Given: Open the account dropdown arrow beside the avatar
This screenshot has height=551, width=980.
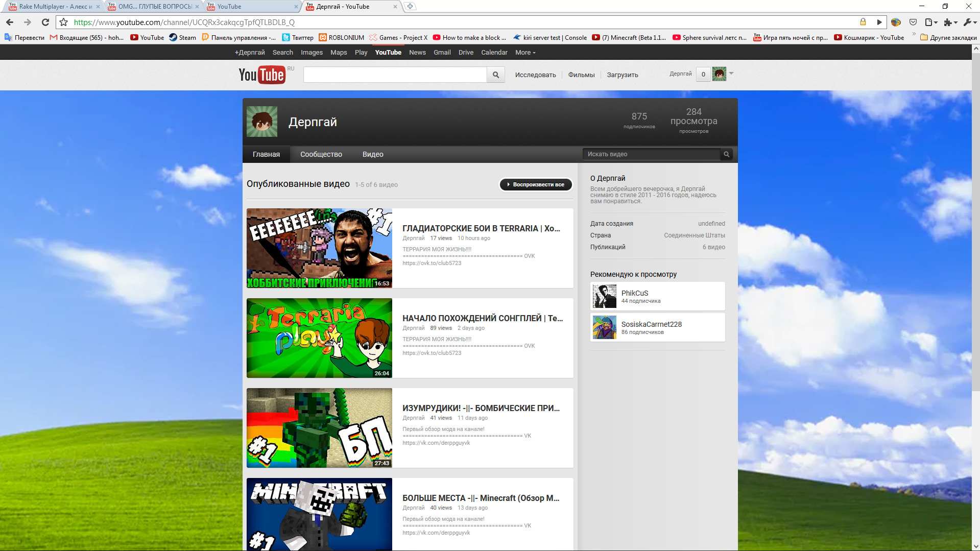Looking at the screenshot, I should [731, 74].
